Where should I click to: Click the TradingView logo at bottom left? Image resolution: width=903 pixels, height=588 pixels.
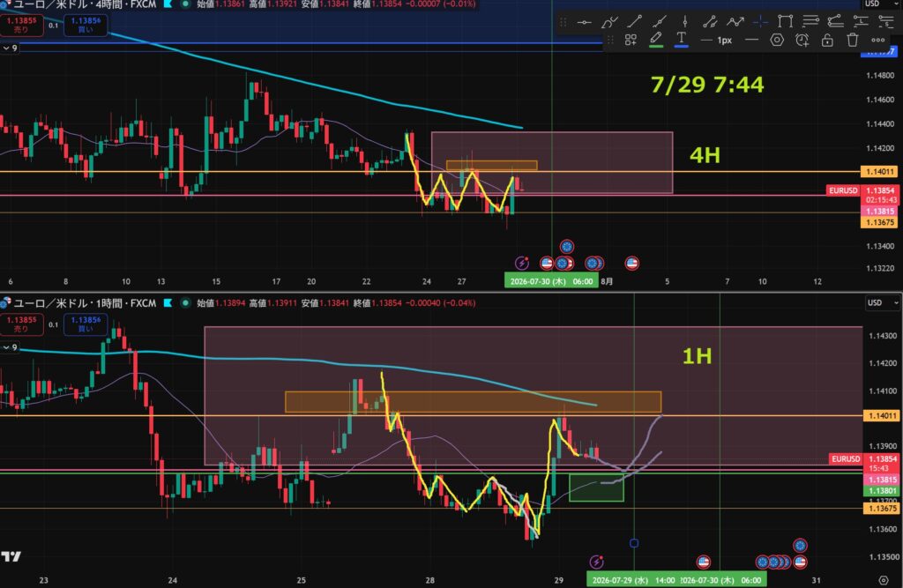11,556
